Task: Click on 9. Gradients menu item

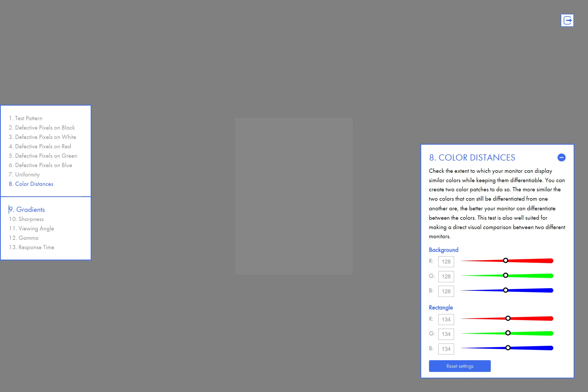Action: click(x=27, y=209)
